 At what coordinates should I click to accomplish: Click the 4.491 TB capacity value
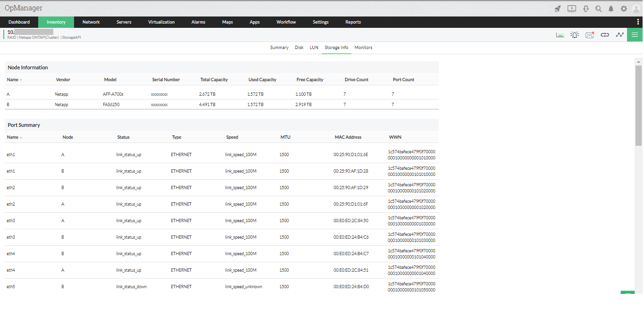pos(207,105)
